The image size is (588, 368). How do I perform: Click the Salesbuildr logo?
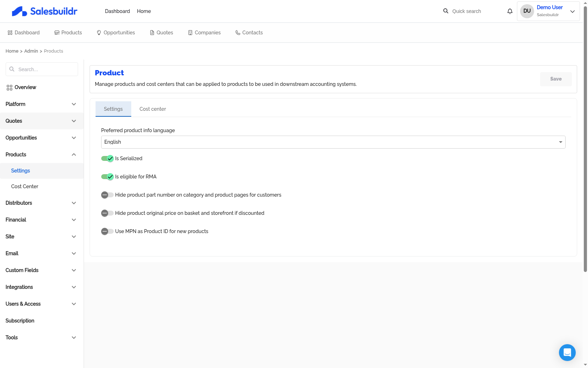pos(44,11)
